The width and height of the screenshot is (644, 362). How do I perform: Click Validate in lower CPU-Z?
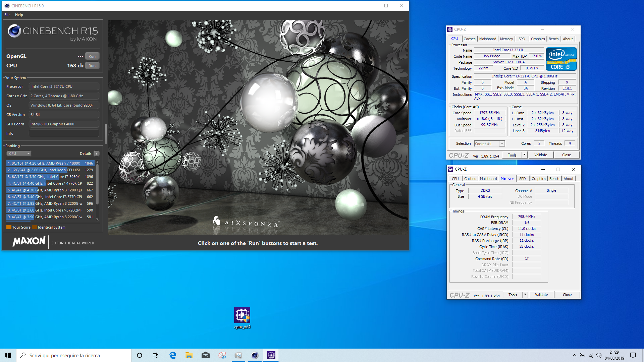click(541, 295)
